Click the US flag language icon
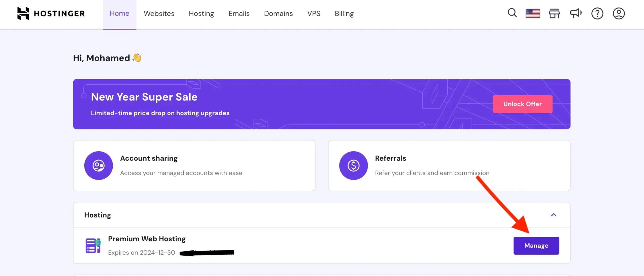This screenshot has height=276, width=644. (x=533, y=14)
